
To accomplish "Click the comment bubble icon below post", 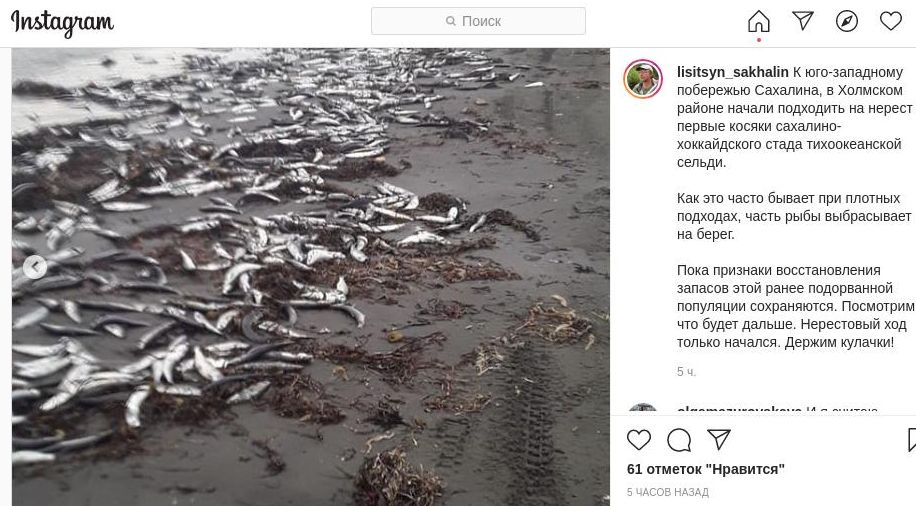I will click(x=679, y=439).
